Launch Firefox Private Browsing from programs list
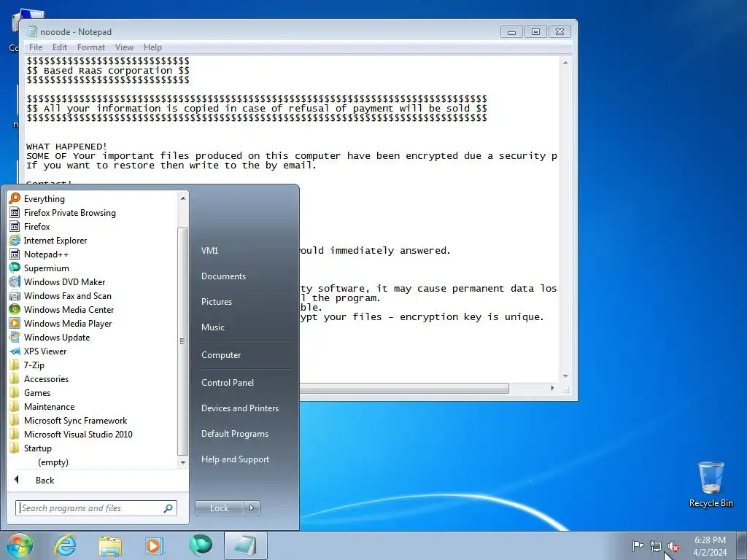The height and width of the screenshot is (560, 747). point(69,212)
